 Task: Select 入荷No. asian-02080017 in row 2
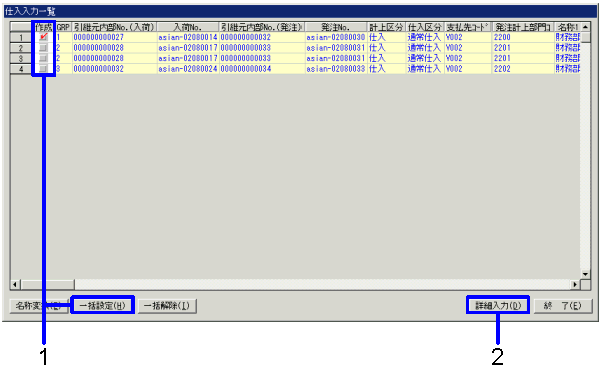187,48
